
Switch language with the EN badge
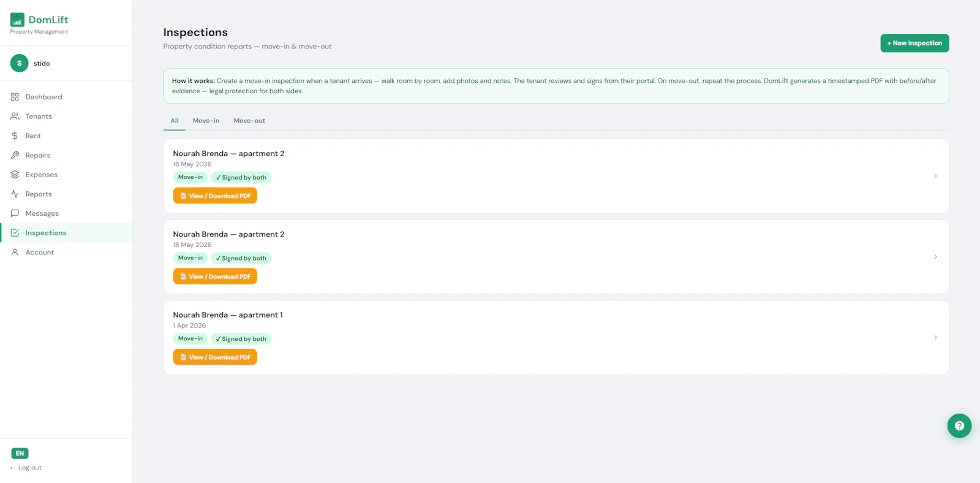tap(20, 454)
